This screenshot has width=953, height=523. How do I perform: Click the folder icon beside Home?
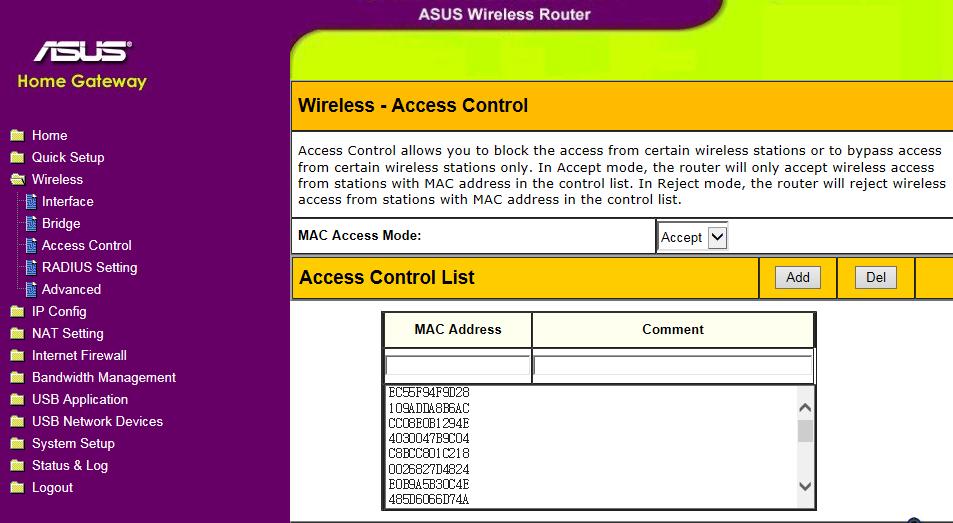pyautogui.click(x=16, y=136)
